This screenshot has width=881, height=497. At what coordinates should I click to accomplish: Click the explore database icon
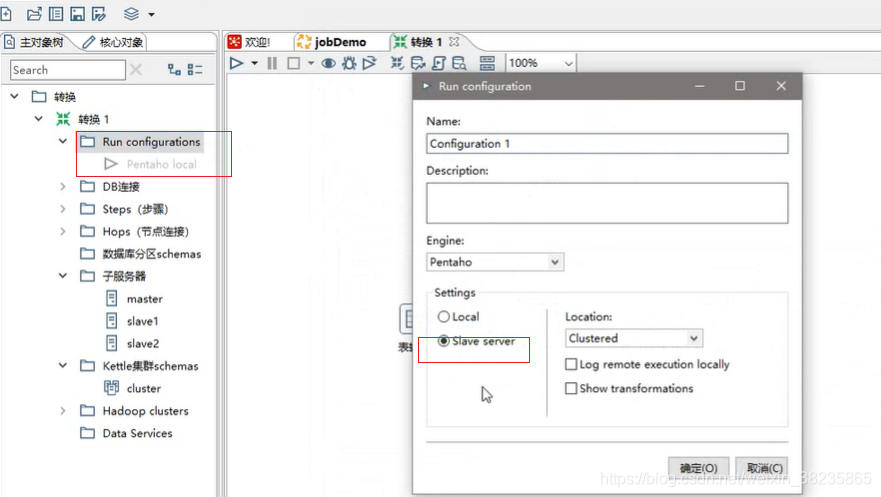click(460, 63)
